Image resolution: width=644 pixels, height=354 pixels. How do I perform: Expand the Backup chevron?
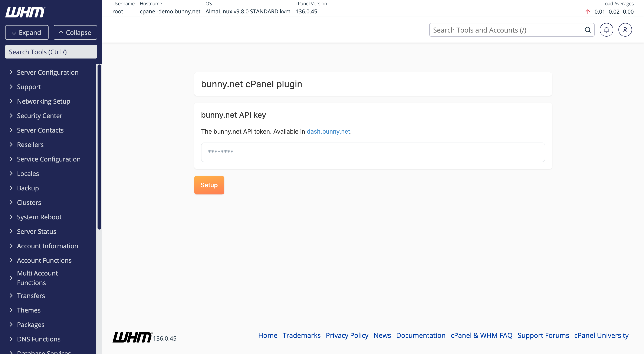11,188
